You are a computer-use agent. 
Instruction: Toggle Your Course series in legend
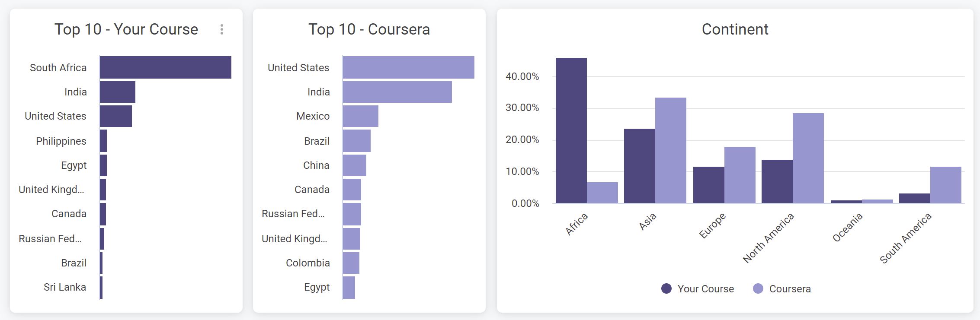(x=705, y=289)
